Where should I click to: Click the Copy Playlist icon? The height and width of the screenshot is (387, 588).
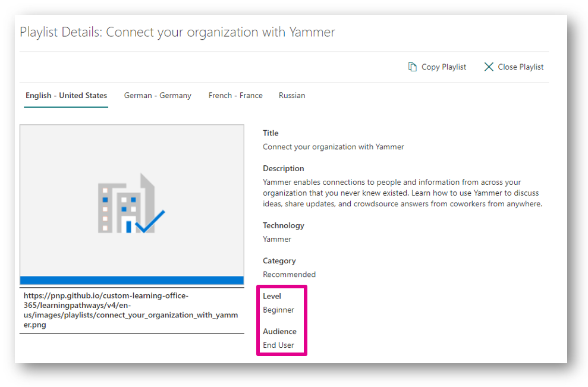pos(412,67)
